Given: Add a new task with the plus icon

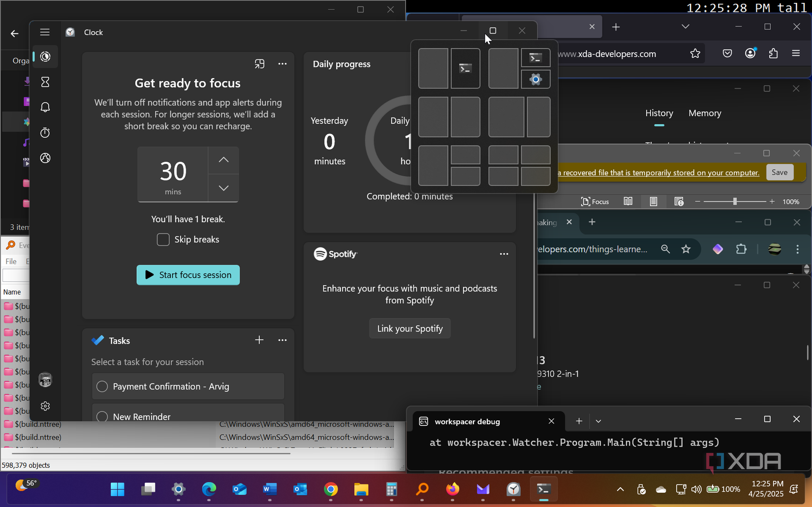Looking at the screenshot, I should pyautogui.click(x=259, y=340).
